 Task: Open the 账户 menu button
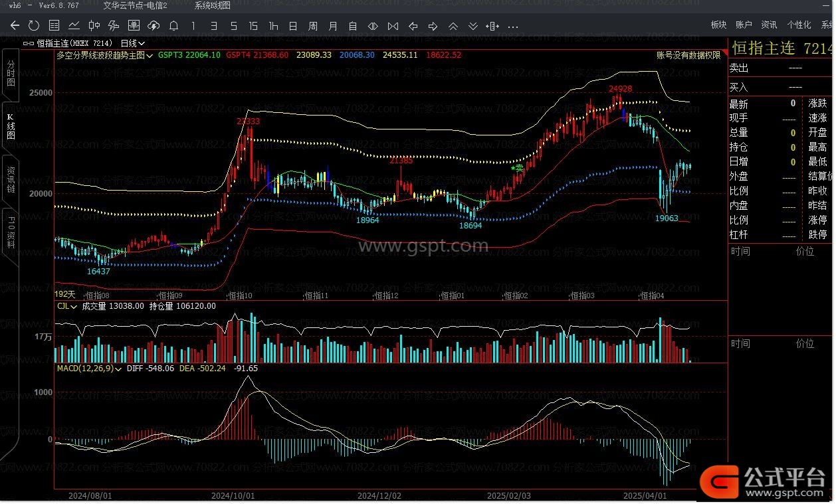[x=744, y=25]
